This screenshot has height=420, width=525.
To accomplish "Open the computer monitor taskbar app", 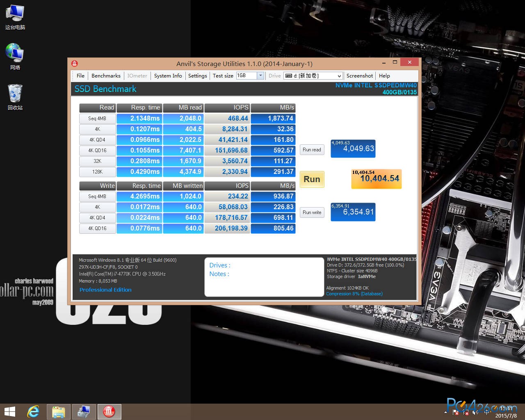I will (x=84, y=411).
